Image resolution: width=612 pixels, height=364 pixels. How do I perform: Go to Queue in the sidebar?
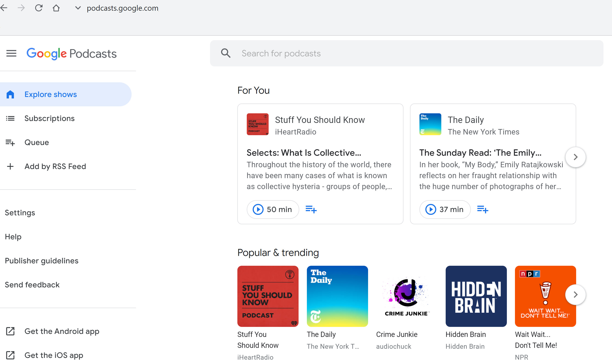[37, 143]
